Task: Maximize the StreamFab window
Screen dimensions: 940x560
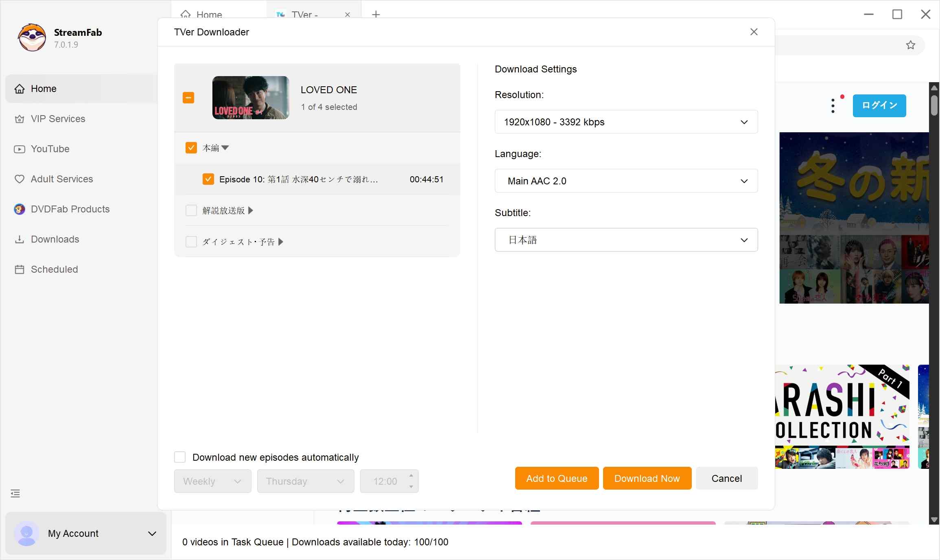Action: tap(897, 14)
